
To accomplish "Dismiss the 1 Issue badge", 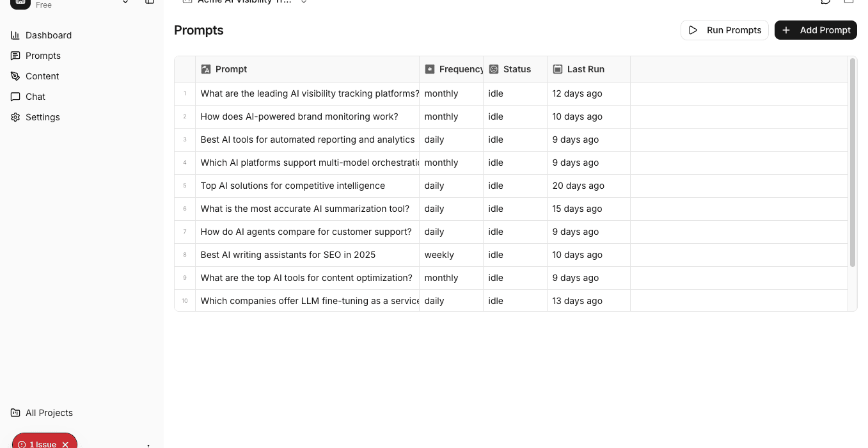I will pyautogui.click(x=65, y=444).
